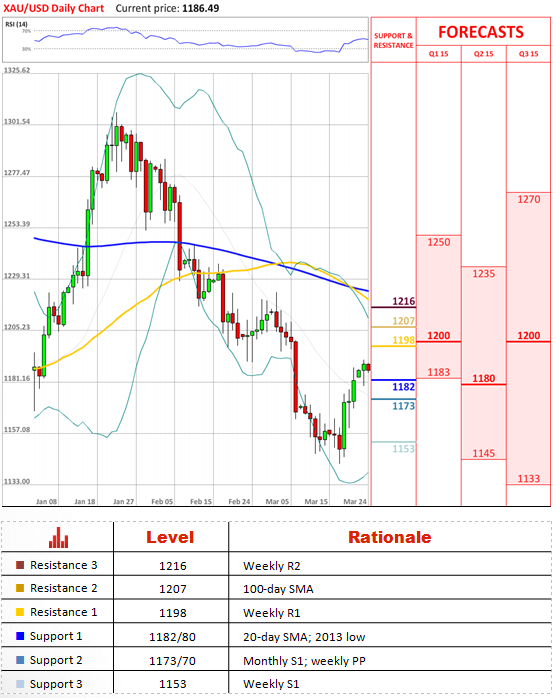Viewport: 556px width, 698px height.
Task: Click the RSI (14) indicator label
Action: [x=16, y=24]
